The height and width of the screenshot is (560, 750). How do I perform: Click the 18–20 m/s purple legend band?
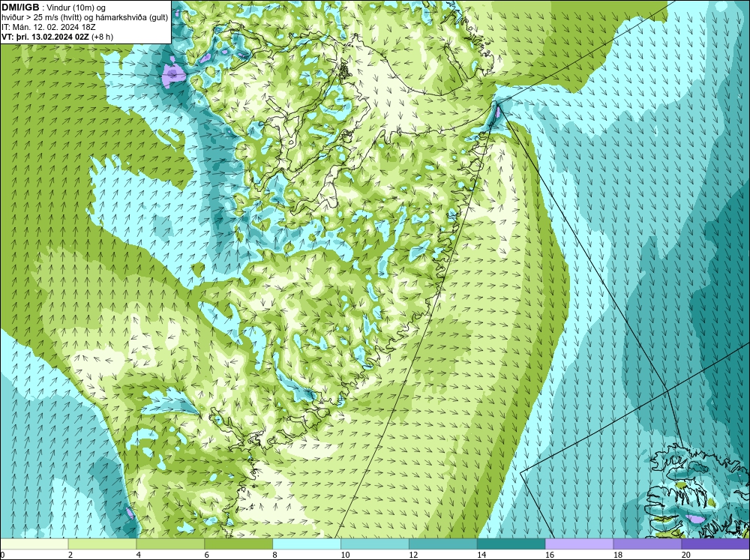pos(648,544)
